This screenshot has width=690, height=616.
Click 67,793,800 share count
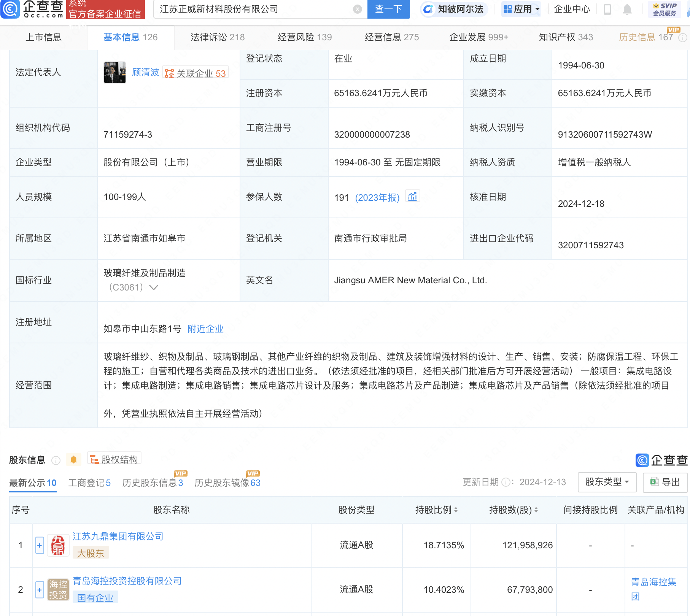pos(530,590)
